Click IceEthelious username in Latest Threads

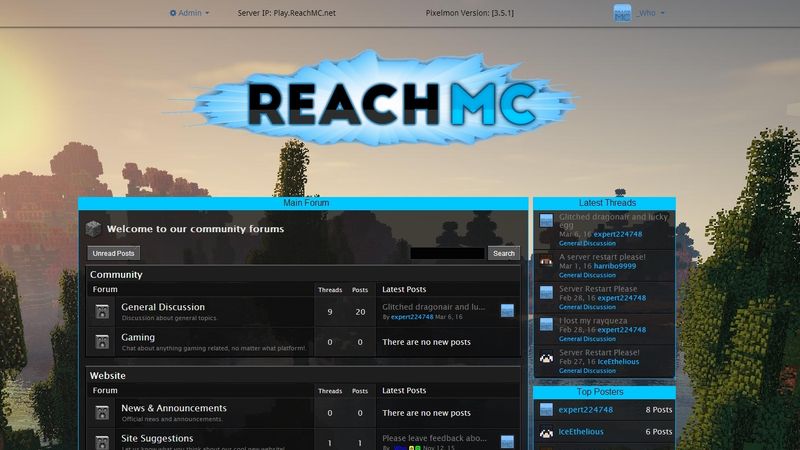click(618, 361)
